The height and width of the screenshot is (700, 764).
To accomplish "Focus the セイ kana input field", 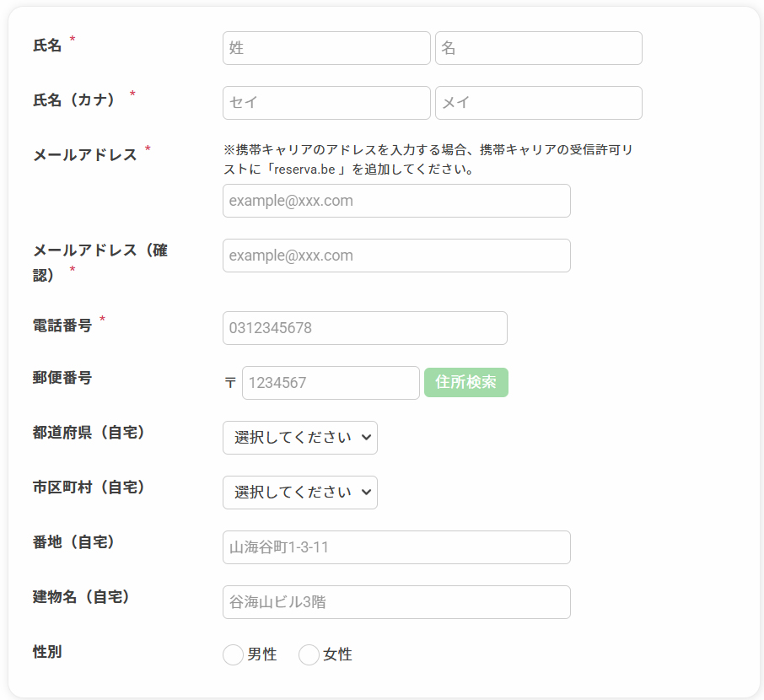I will [x=326, y=103].
